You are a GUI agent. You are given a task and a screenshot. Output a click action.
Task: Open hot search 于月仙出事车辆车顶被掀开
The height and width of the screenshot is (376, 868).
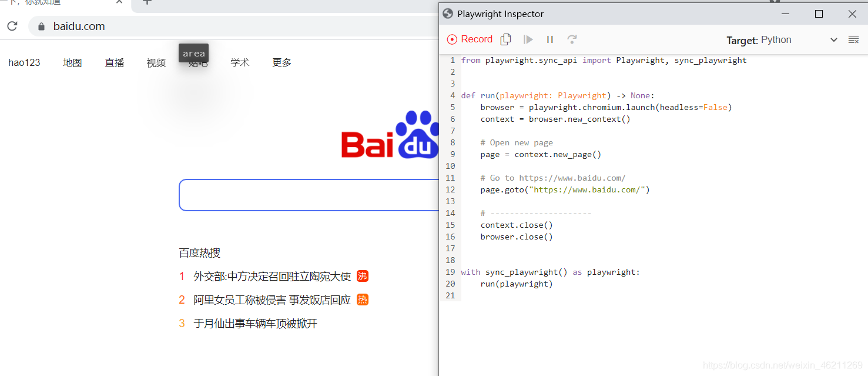pos(256,324)
